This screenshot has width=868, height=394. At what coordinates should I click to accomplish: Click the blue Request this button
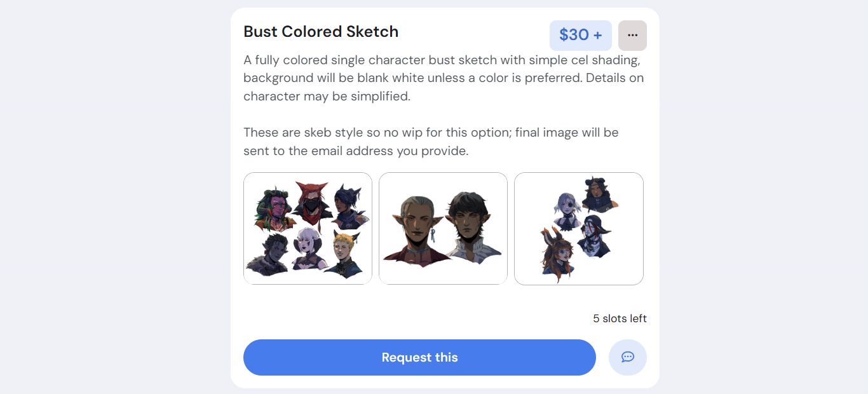(419, 357)
